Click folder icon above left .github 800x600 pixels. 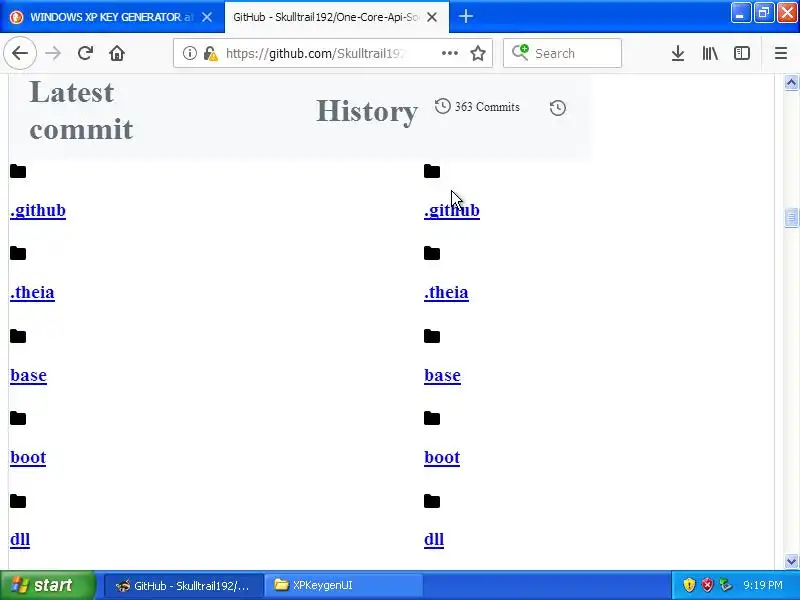[18, 171]
